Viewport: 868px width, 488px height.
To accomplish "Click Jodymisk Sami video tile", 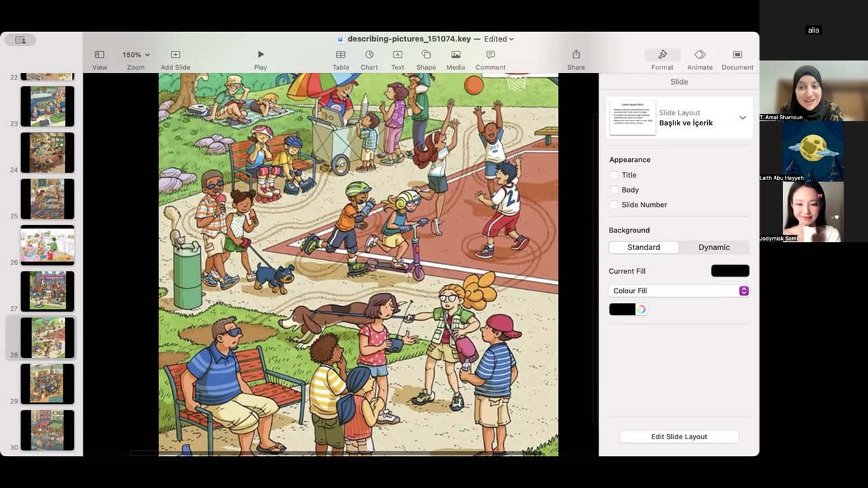I will pyautogui.click(x=813, y=211).
